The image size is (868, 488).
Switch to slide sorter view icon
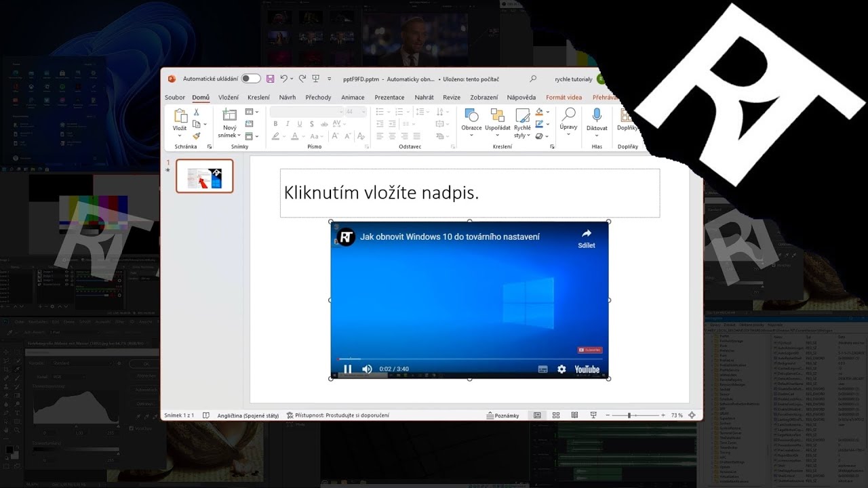tap(556, 415)
